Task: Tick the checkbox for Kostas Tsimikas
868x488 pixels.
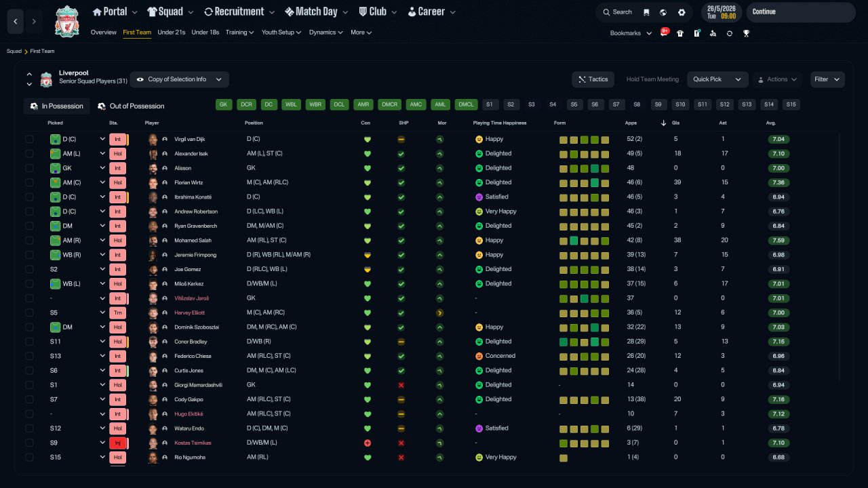Action: coord(29,443)
